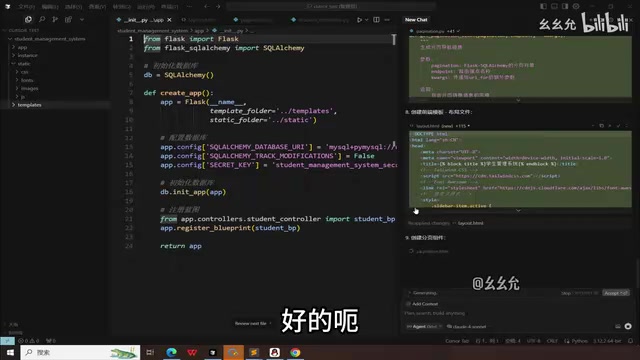Run the Python file with play icon
The width and height of the screenshot is (640, 360).
(359, 20)
